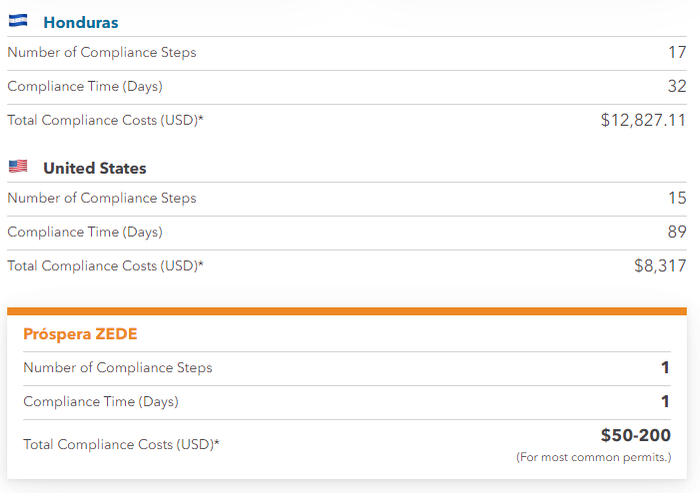This screenshot has height=493, width=700.
Task: Click the "For most common permits" note
Action: click(593, 457)
